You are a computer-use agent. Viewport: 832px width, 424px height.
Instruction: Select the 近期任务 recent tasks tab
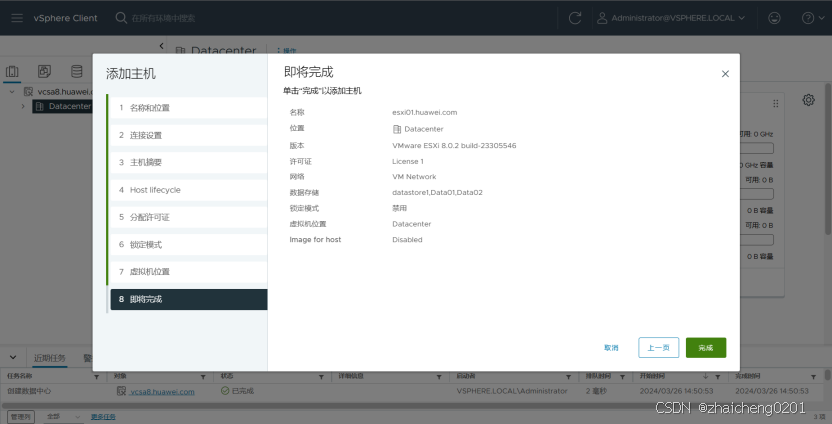(x=50, y=358)
